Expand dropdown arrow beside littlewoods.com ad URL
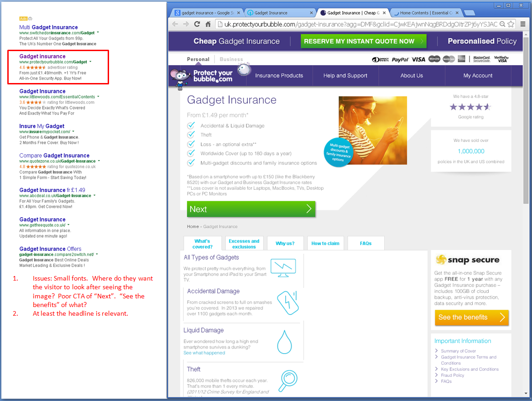Image resolution: width=532 pixels, height=401 pixels. 99,97
